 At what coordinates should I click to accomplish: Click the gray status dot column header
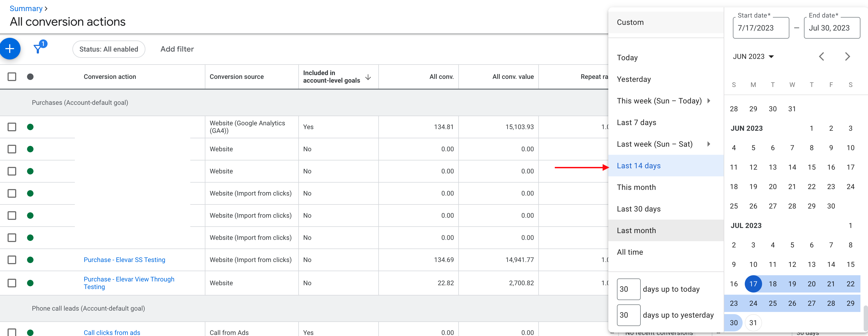pos(30,77)
